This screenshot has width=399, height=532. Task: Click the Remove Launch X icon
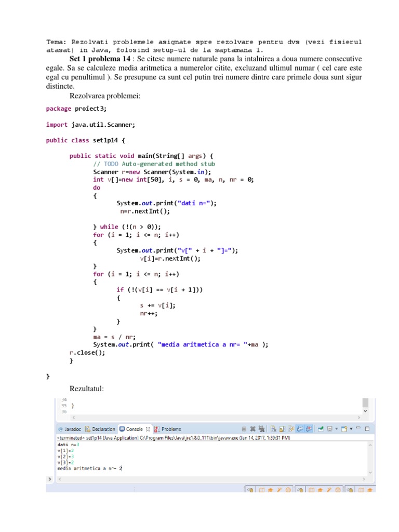click(x=253, y=429)
